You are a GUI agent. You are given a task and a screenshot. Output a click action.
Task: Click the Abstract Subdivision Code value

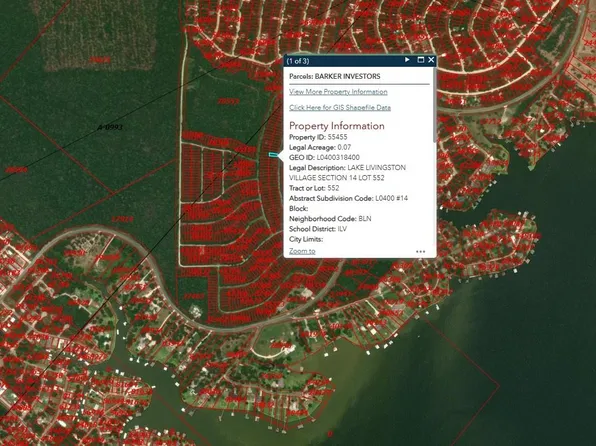(392, 198)
